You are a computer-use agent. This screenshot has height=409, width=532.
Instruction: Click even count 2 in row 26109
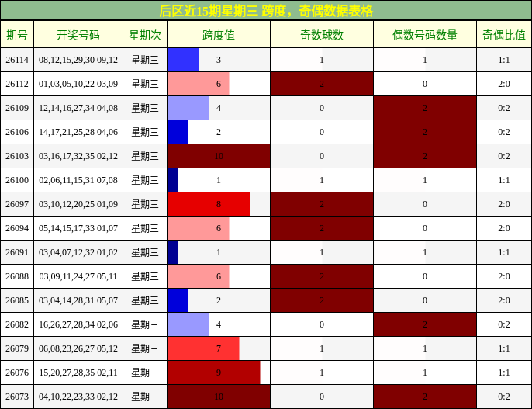[x=425, y=108]
